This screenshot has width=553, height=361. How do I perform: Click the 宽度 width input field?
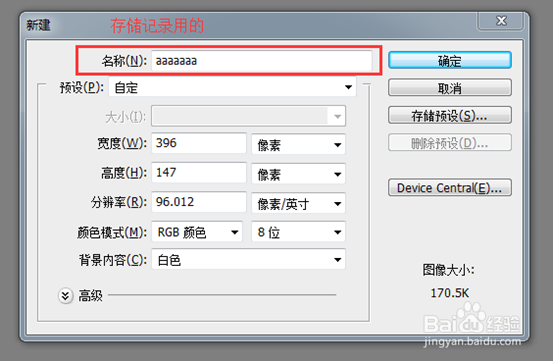[199, 143]
